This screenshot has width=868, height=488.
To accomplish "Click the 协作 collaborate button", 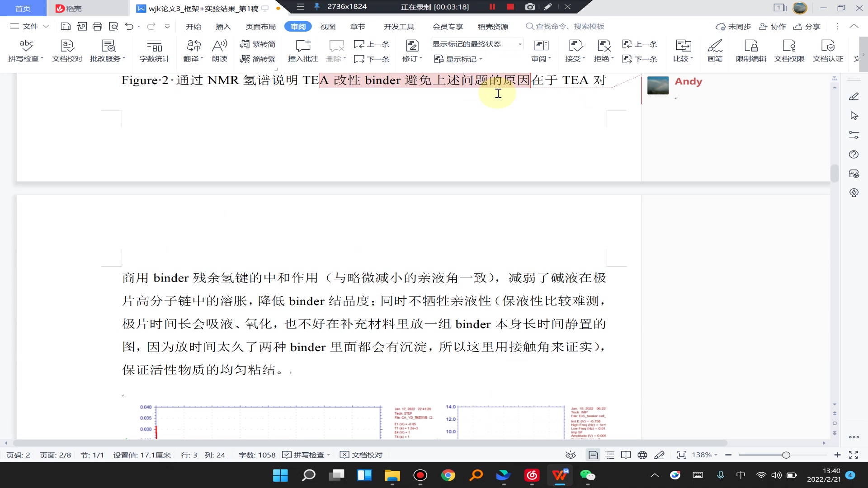I will [x=772, y=27].
